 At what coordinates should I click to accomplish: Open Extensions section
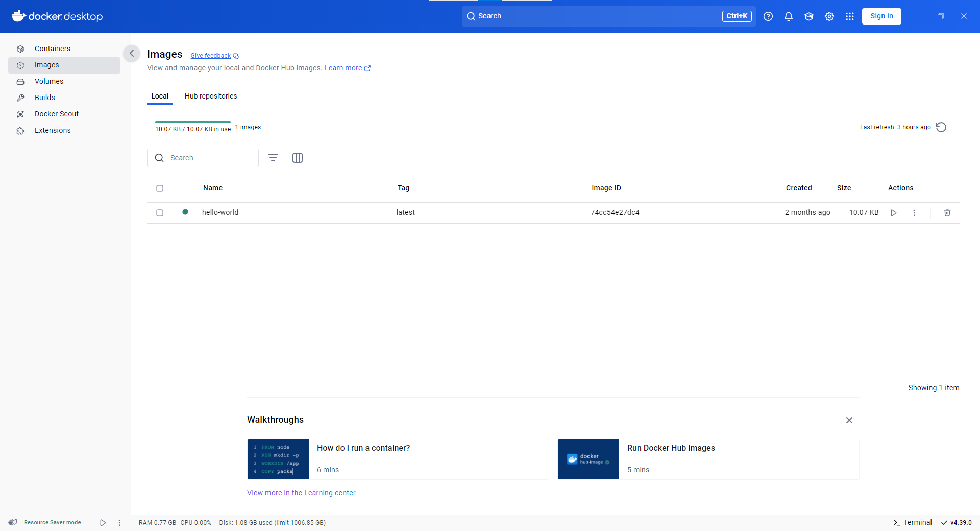(x=64, y=130)
